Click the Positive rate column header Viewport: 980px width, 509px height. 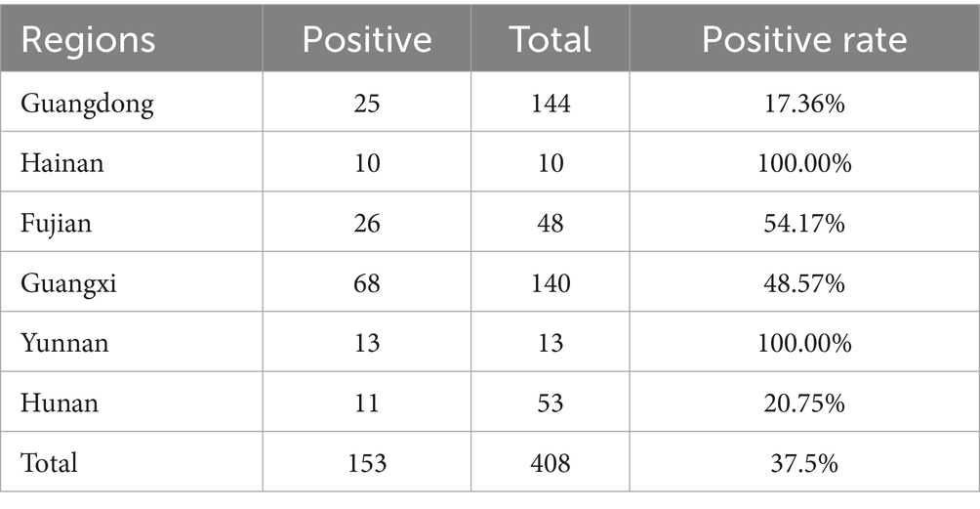tap(804, 39)
